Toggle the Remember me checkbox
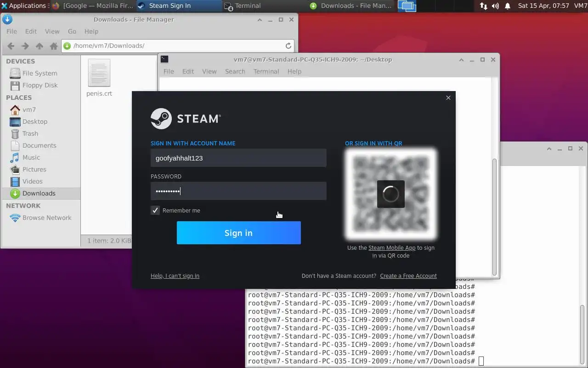The image size is (588, 368). (155, 210)
